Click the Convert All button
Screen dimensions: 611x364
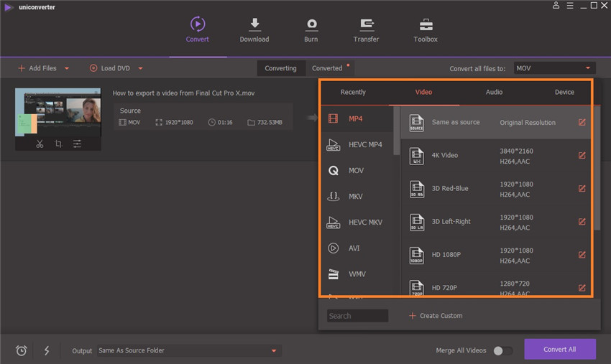(x=559, y=349)
